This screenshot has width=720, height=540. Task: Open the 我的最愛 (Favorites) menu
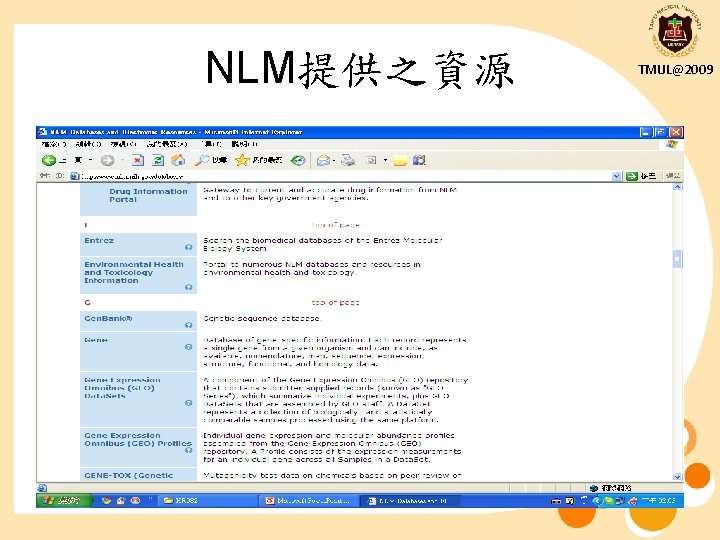coord(167,144)
